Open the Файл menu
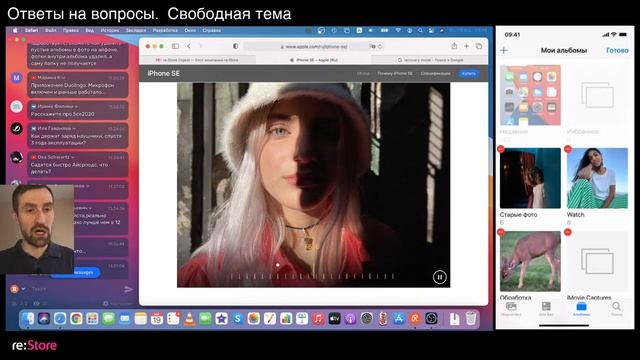Screen dimensions: 640x360 click(x=51, y=30)
